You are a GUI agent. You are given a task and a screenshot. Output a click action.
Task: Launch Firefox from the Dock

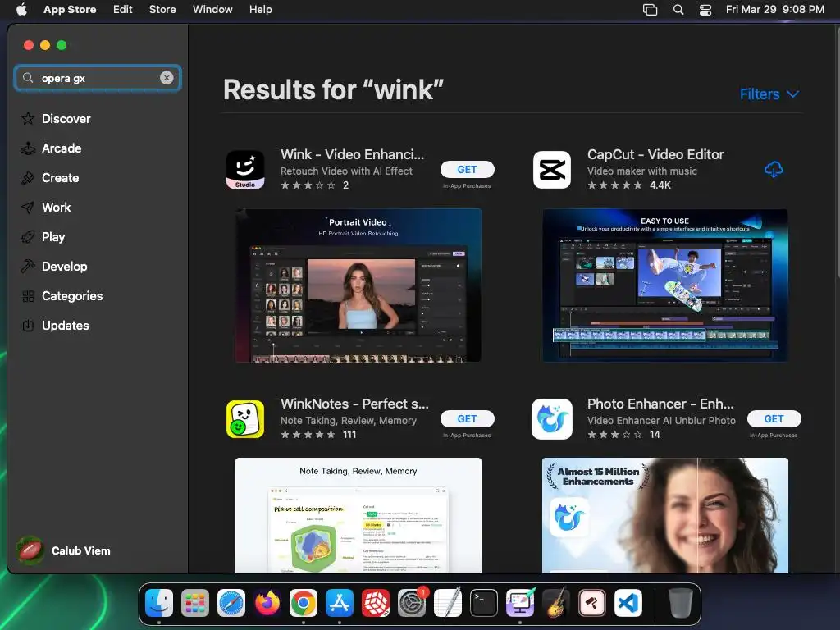click(267, 603)
